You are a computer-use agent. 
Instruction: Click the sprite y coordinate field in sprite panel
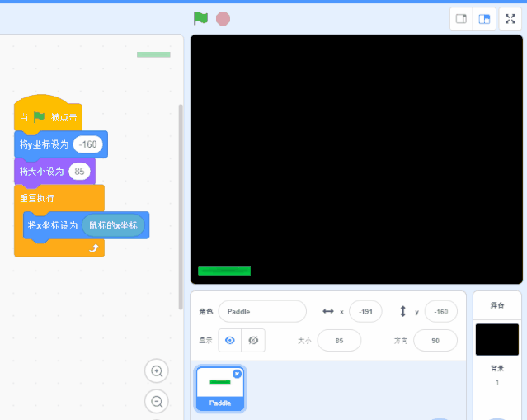[x=440, y=311]
